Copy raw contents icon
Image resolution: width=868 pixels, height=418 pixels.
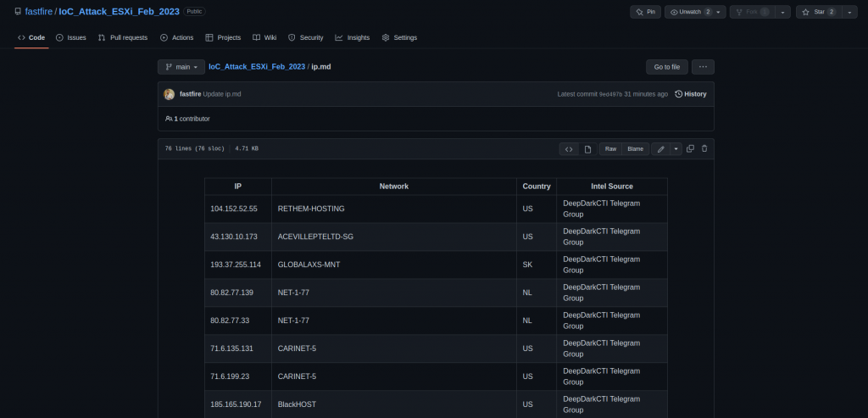point(690,149)
